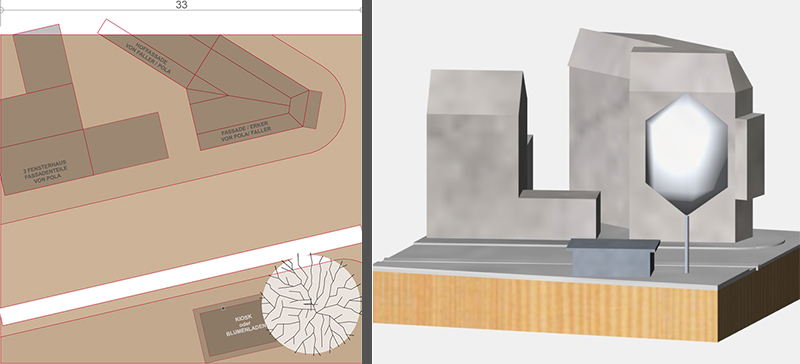
Task: Click the low wing beside left 3D building
Action: (559, 214)
